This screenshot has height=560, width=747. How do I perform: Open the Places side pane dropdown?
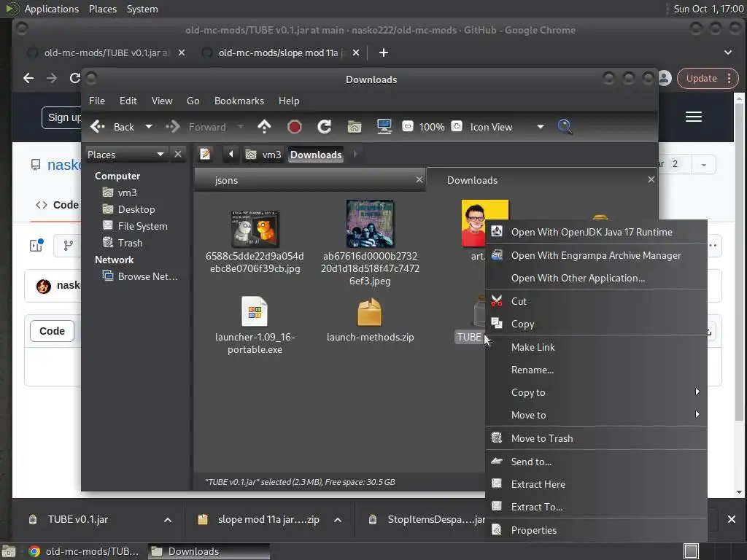click(125, 155)
